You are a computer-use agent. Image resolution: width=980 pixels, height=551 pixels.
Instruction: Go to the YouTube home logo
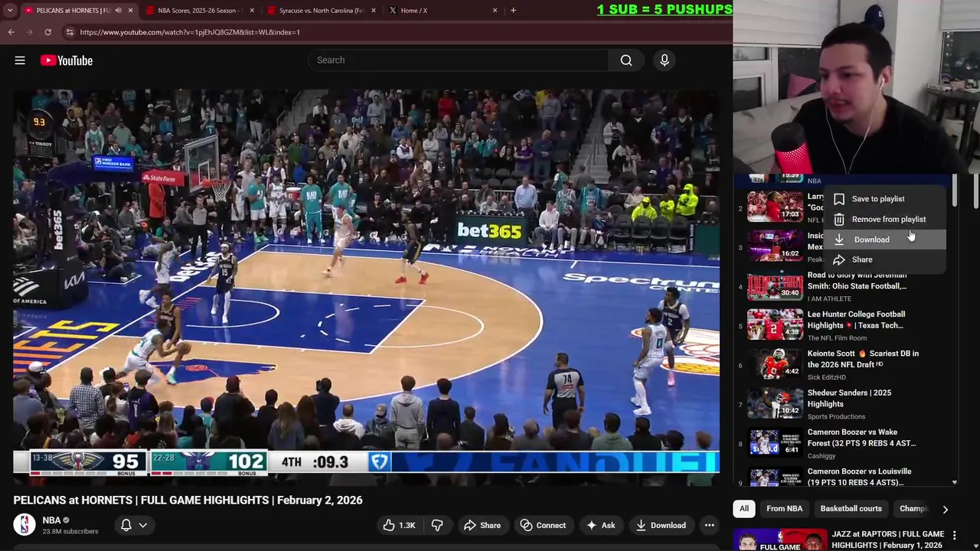pyautogui.click(x=67, y=60)
